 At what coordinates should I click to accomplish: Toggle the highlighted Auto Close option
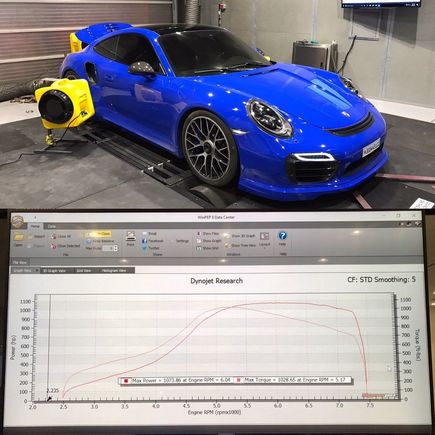[x=98, y=234]
